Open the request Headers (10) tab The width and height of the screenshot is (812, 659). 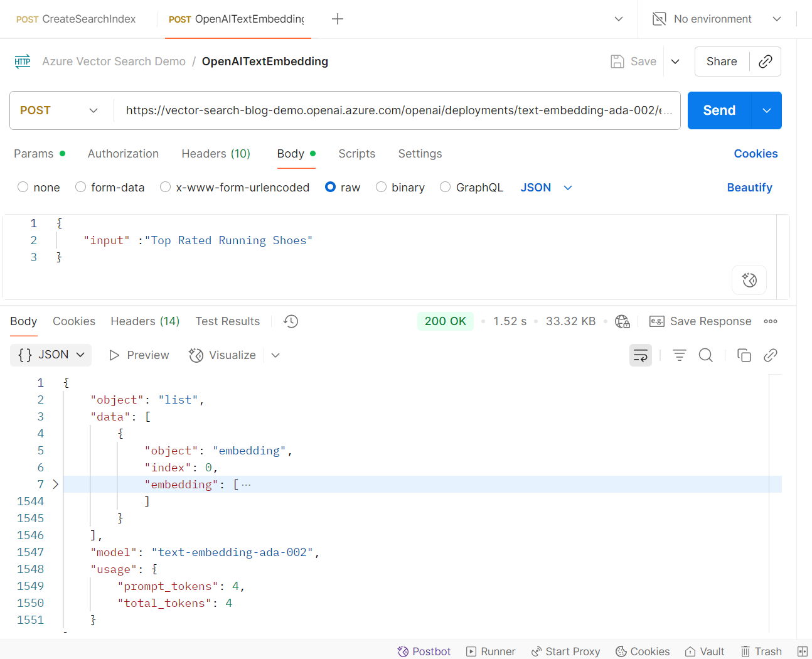(216, 154)
